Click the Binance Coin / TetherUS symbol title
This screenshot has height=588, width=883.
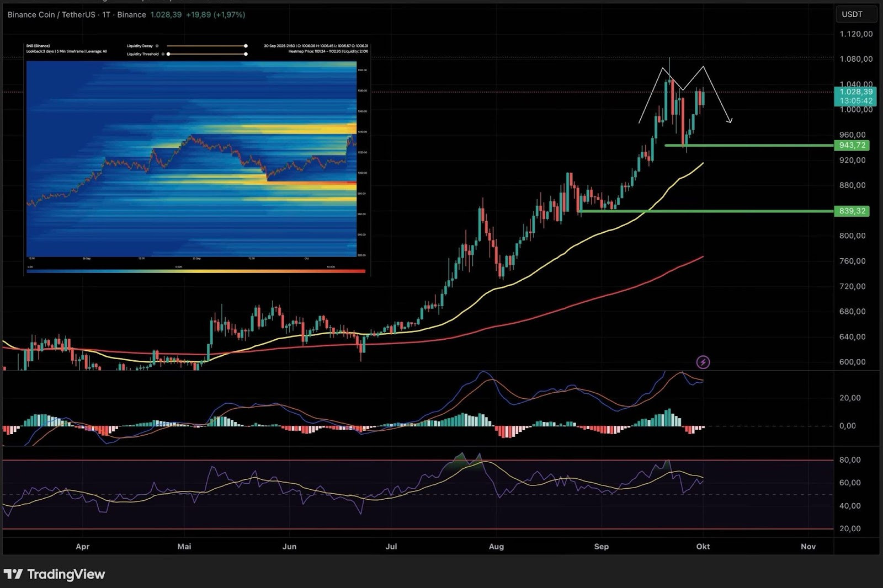click(x=51, y=15)
